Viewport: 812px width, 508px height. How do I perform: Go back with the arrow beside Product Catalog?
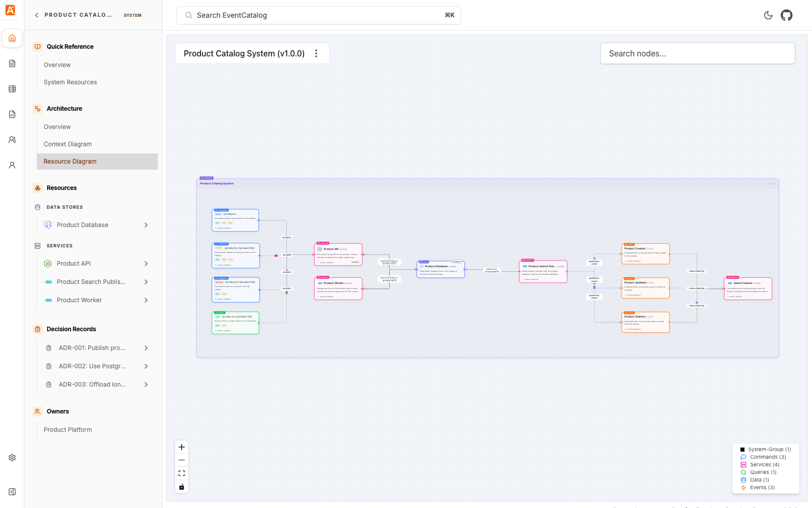tap(37, 15)
